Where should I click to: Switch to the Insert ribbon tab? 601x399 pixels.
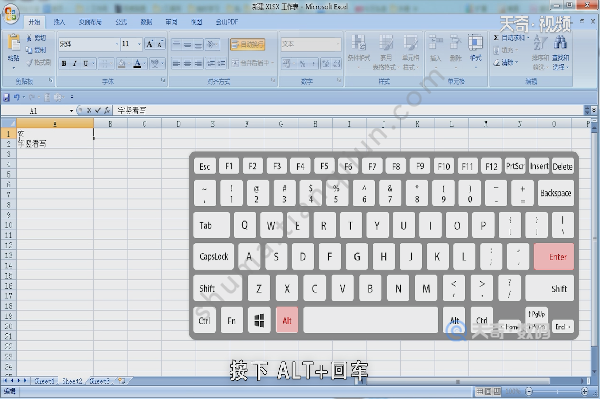pyautogui.click(x=59, y=22)
